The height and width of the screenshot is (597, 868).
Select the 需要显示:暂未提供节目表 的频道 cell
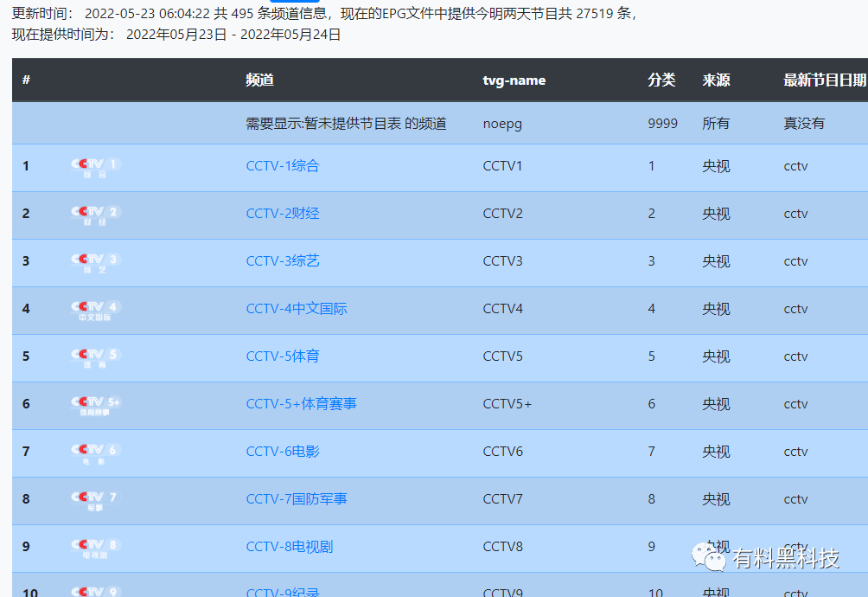click(x=346, y=124)
